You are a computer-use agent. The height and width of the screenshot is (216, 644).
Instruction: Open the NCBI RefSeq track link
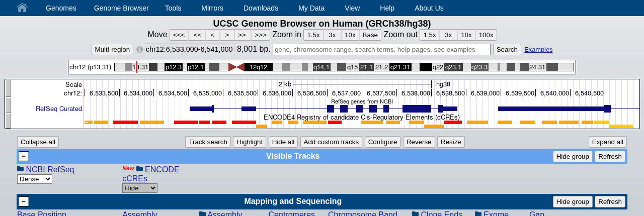[50, 169]
